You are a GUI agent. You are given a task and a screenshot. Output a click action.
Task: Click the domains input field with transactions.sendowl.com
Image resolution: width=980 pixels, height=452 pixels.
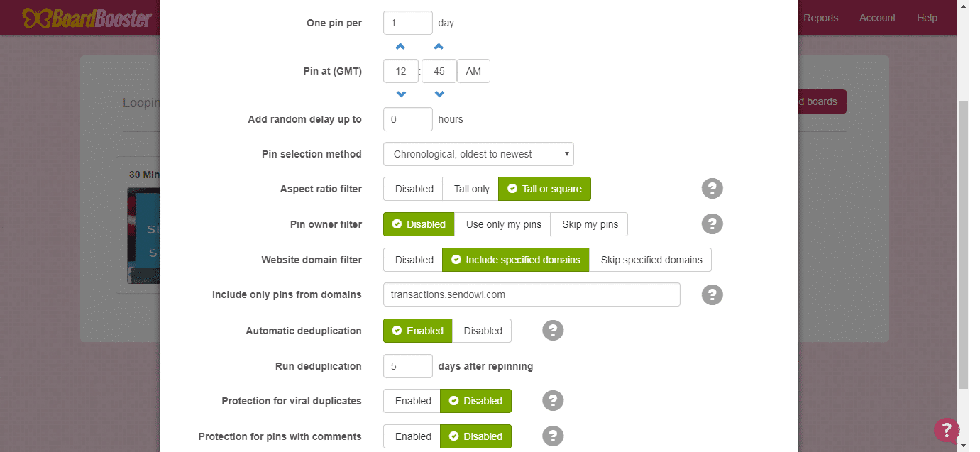coord(532,294)
